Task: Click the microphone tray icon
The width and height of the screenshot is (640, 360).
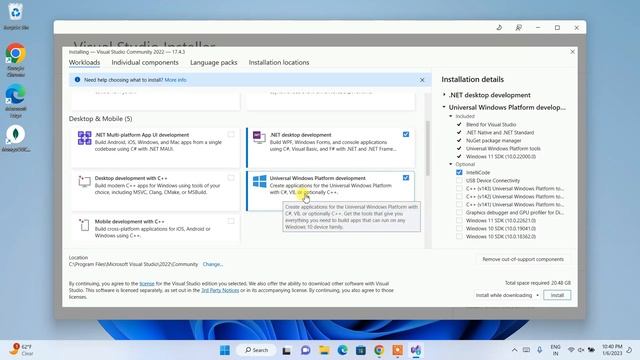Action: pos(540,350)
